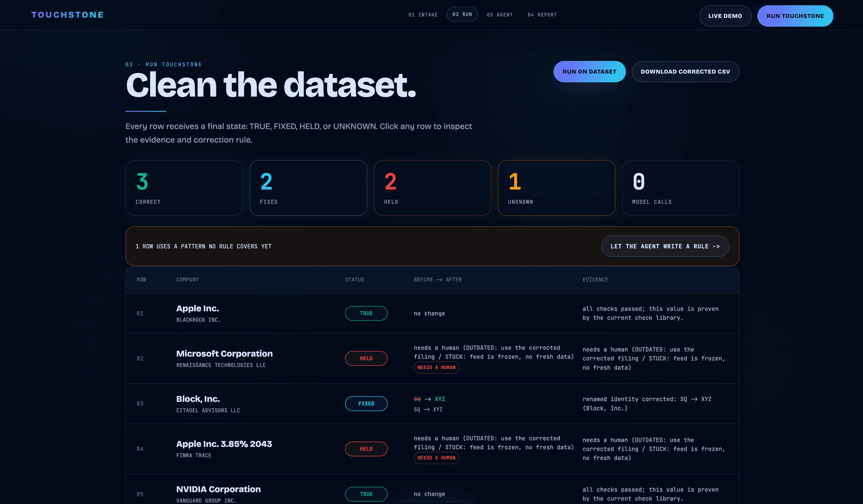863x504 pixels.
Task: Click 'renamed identity corrected' evidence text
Action: tap(647, 404)
